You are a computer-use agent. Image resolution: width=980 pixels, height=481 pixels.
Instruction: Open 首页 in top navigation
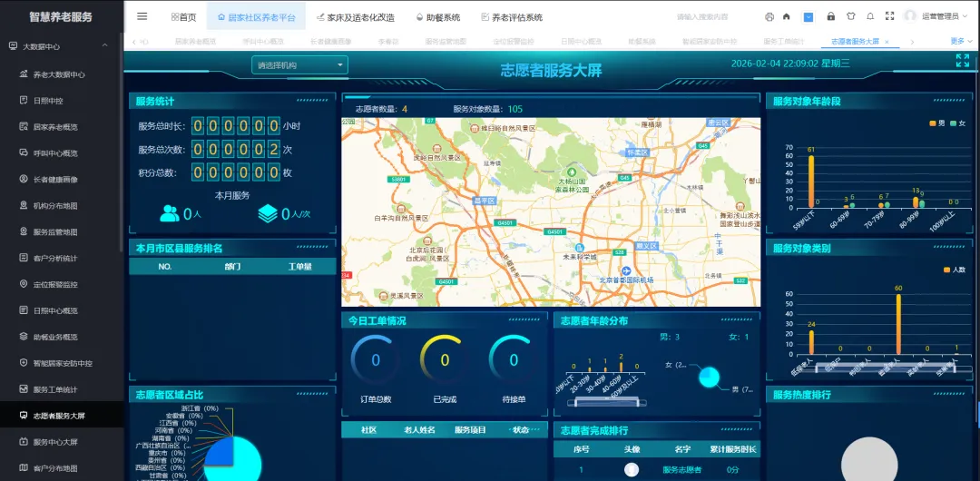pyautogui.click(x=183, y=17)
